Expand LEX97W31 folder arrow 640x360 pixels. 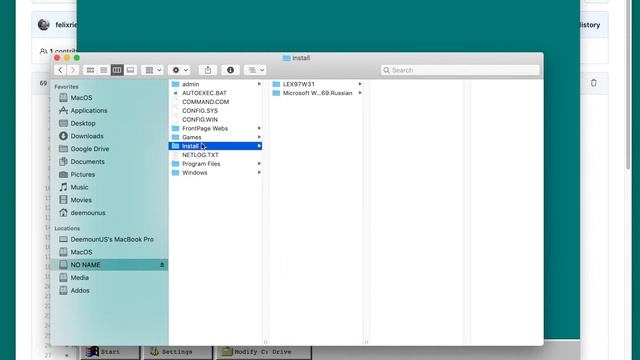[360, 84]
